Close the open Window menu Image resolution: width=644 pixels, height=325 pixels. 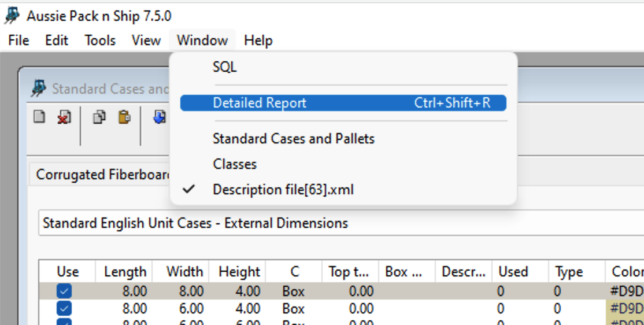(x=202, y=40)
